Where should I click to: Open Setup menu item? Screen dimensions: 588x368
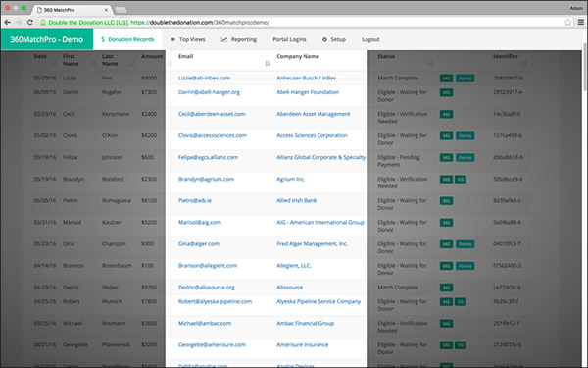(x=334, y=39)
